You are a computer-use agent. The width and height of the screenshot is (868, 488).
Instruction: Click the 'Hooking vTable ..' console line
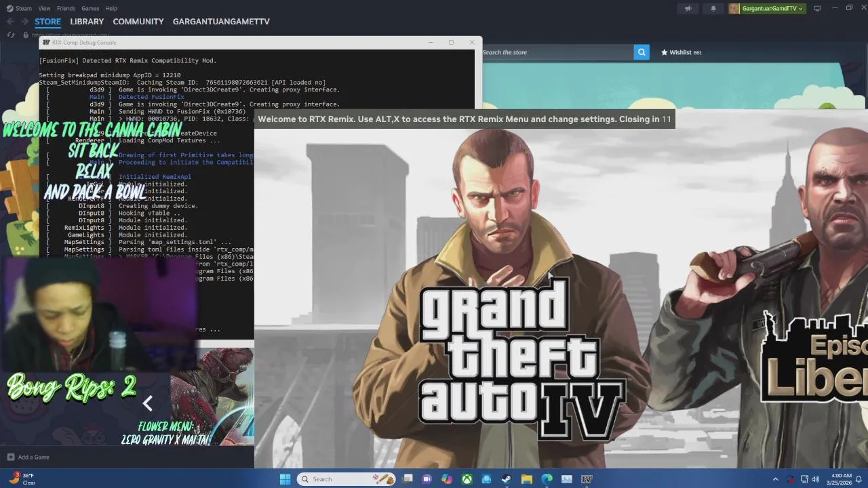click(150, 213)
